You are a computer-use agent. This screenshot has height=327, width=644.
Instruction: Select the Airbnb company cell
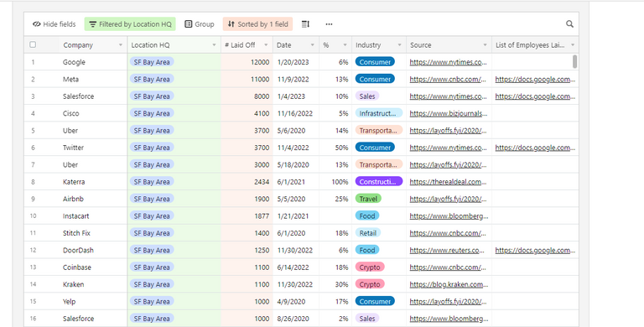[x=93, y=199]
